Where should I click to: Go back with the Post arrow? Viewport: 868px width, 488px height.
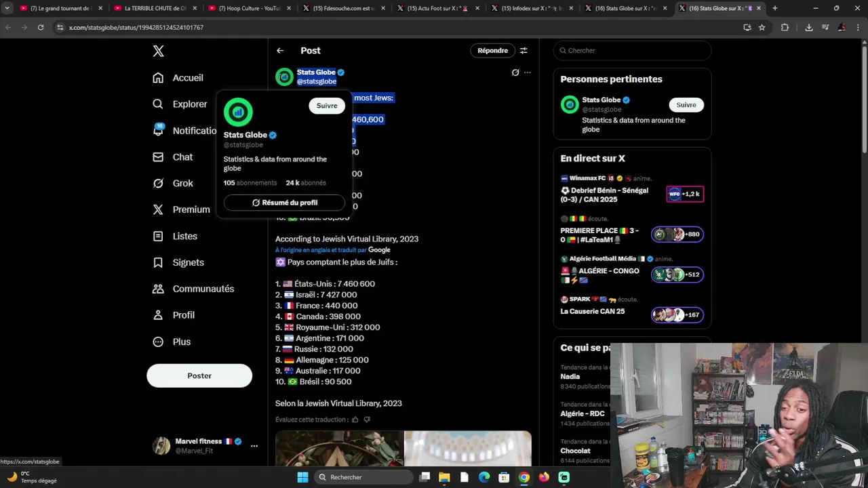coord(280,51)
